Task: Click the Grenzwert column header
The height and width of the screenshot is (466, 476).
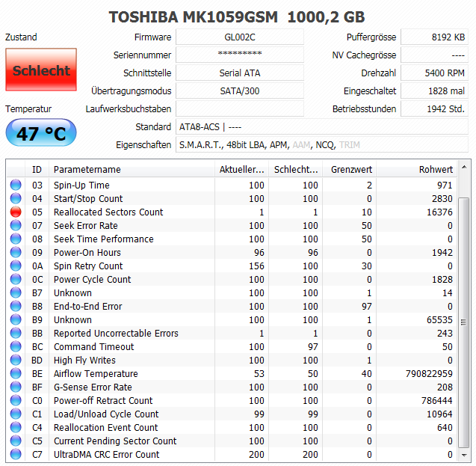Action: pos(350,170)
